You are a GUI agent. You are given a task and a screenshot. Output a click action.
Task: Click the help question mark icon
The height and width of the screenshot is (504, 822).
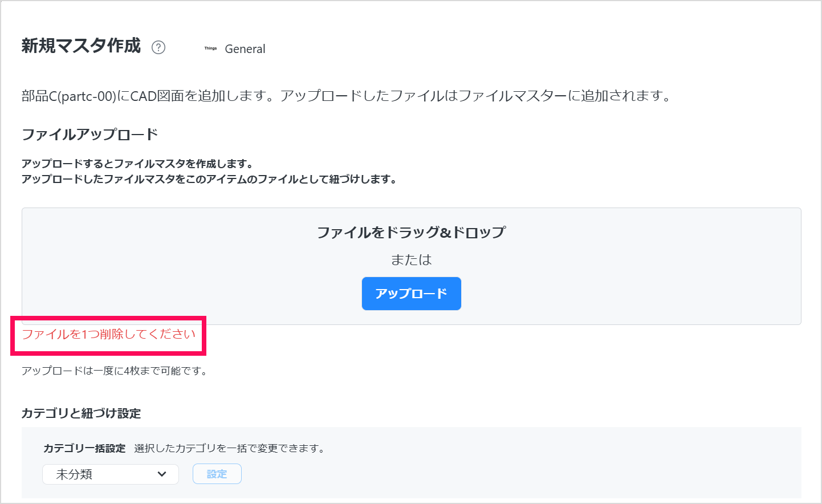[158, 47]
